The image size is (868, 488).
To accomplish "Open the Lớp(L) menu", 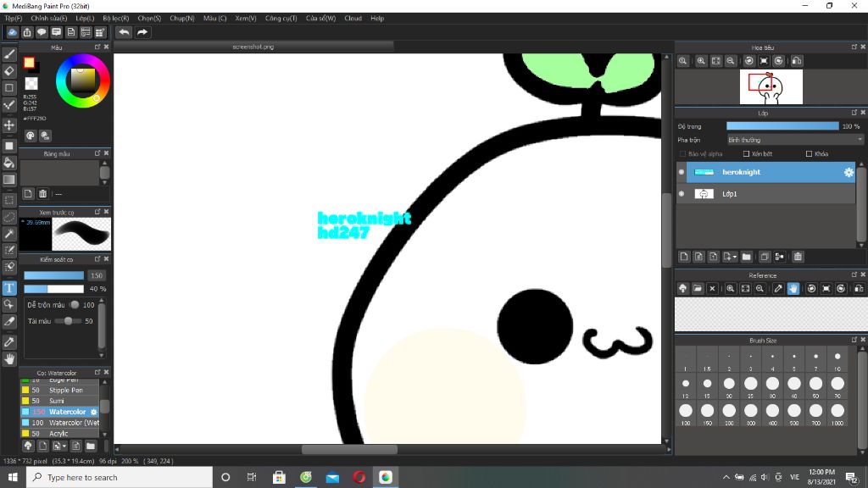I will click(85, 19).
